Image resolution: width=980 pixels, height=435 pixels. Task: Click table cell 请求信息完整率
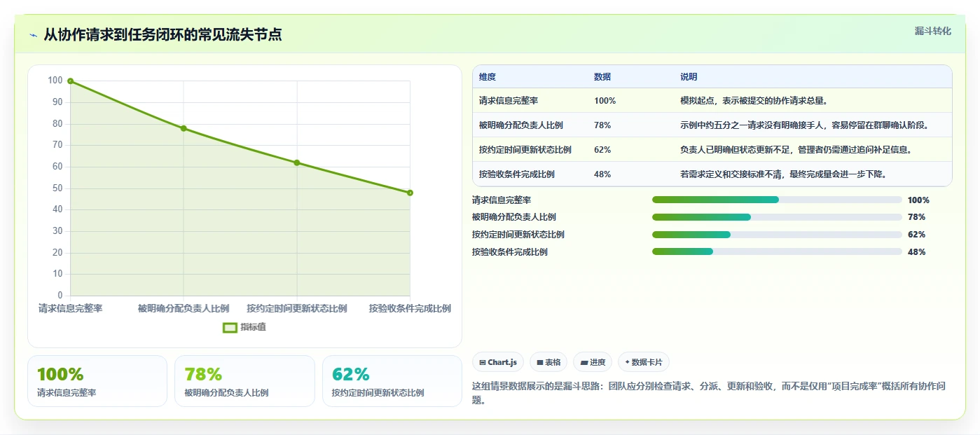509,101
